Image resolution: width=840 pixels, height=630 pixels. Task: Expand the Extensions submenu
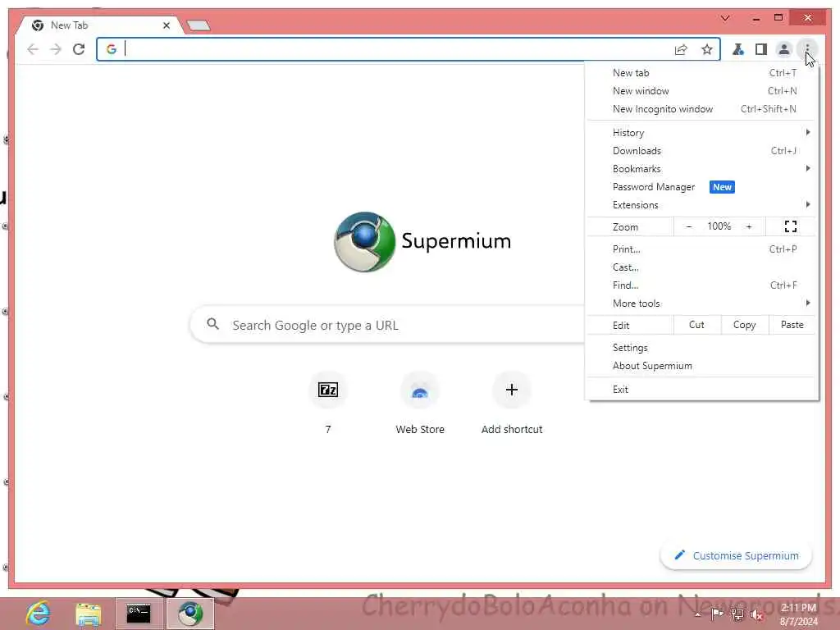(702, 205)
